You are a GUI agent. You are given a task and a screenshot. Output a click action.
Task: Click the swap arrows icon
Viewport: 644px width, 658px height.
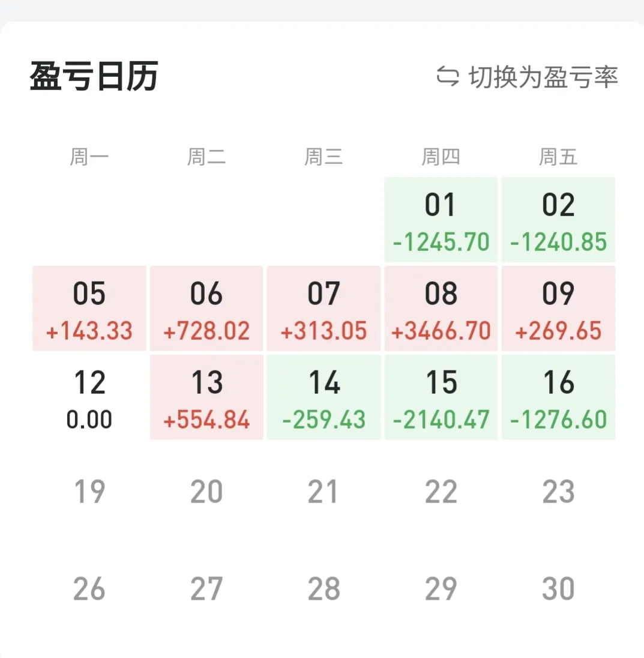pos(448,77)
